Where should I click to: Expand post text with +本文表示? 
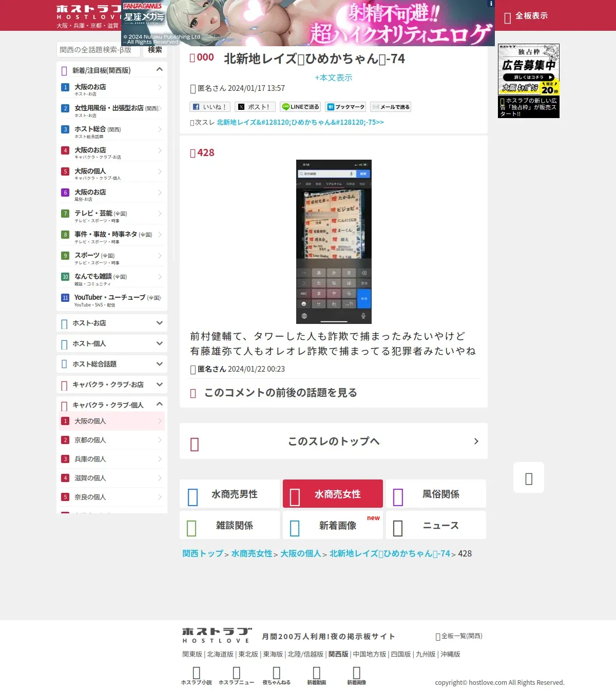click(x=334, y=78)
